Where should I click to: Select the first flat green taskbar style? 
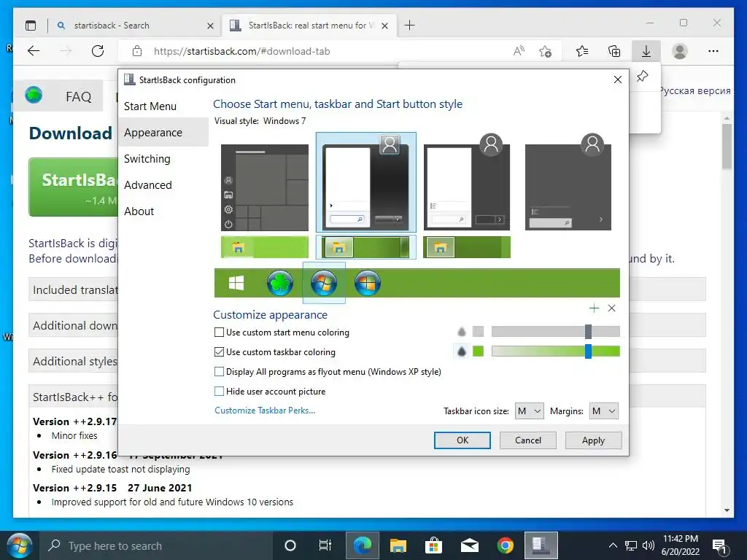[x=265, y=247]
